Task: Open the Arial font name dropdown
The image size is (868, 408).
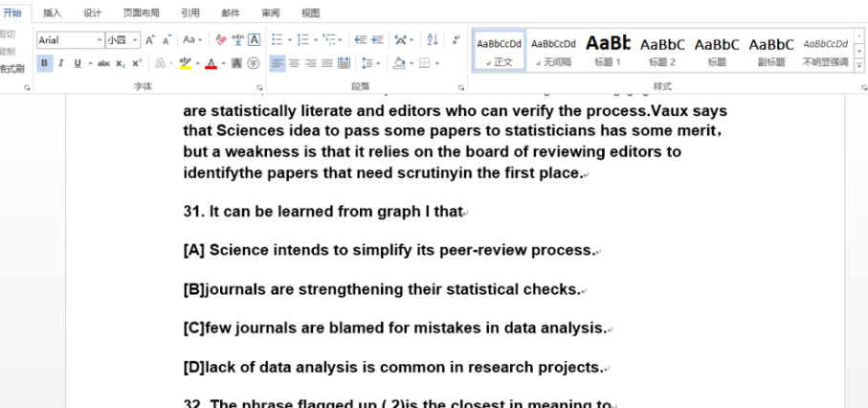Action: pyautogui.click(x=99, y=40)
